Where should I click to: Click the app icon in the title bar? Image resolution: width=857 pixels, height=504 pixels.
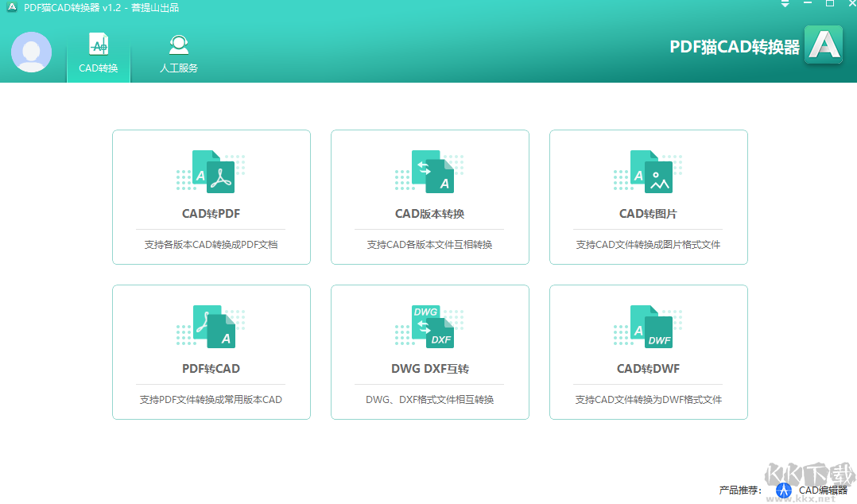[10, 8]
